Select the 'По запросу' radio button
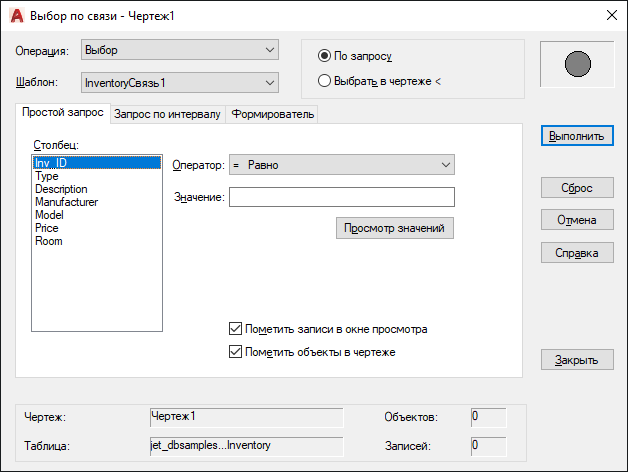The height and width of the screenshot is (472, 628). pyautogui.click(x=325, y=56)
